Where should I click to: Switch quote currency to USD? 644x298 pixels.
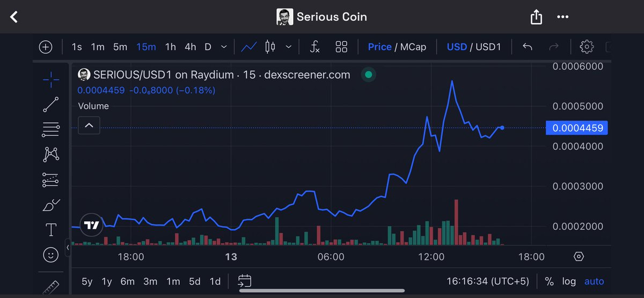[457, 47]
